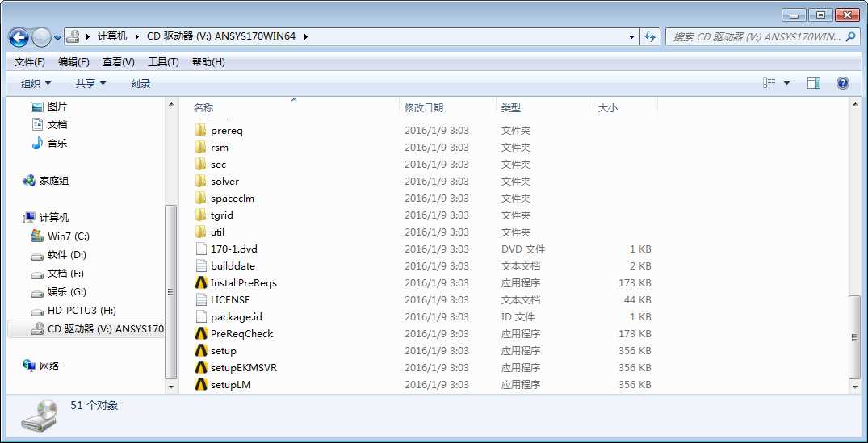868x443 pixels.
Task: Select the builddate text file icon
Action: coord(200,266)
